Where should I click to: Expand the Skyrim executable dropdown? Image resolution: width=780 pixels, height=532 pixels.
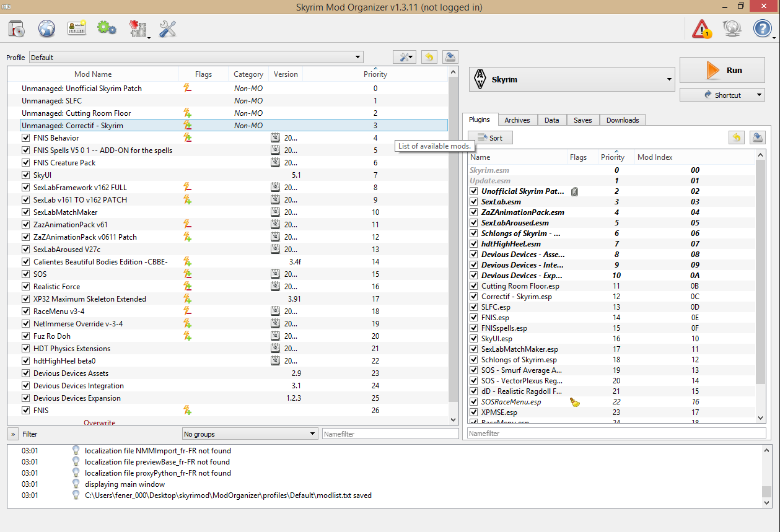(x=668, y=79)
